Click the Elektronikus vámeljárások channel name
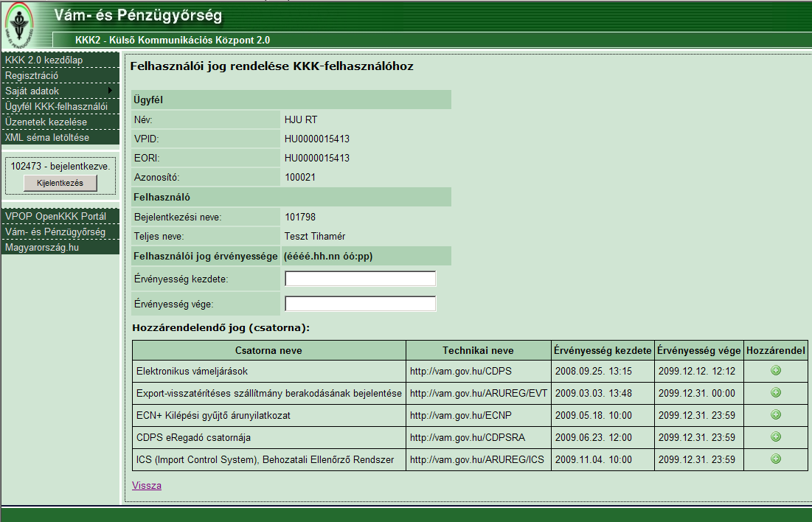 click(x=192, y=372)
